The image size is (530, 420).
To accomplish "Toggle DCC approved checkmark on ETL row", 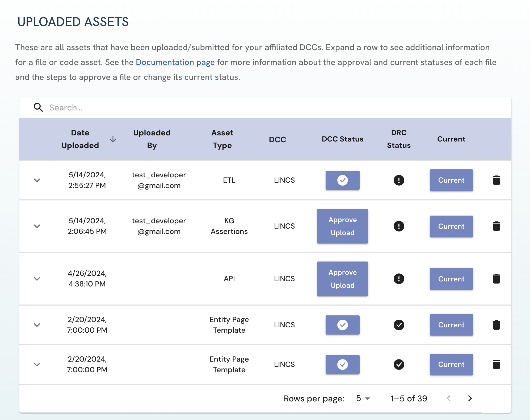I will (x=342, y=180).
